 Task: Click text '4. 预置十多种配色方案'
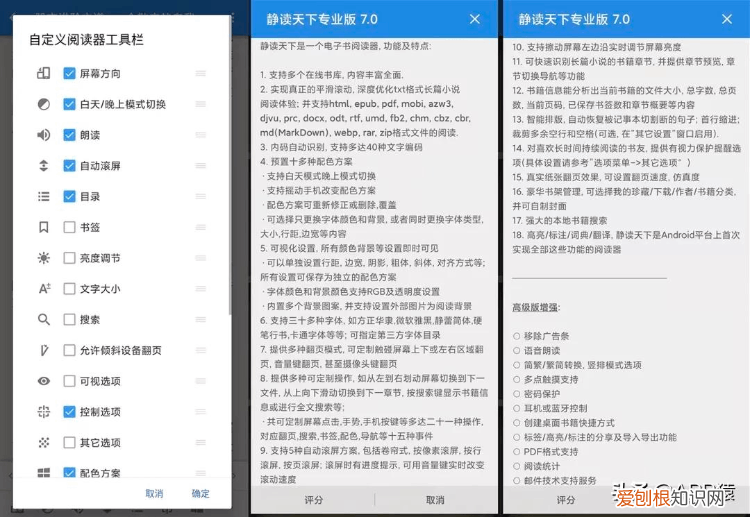pos(307,162)
